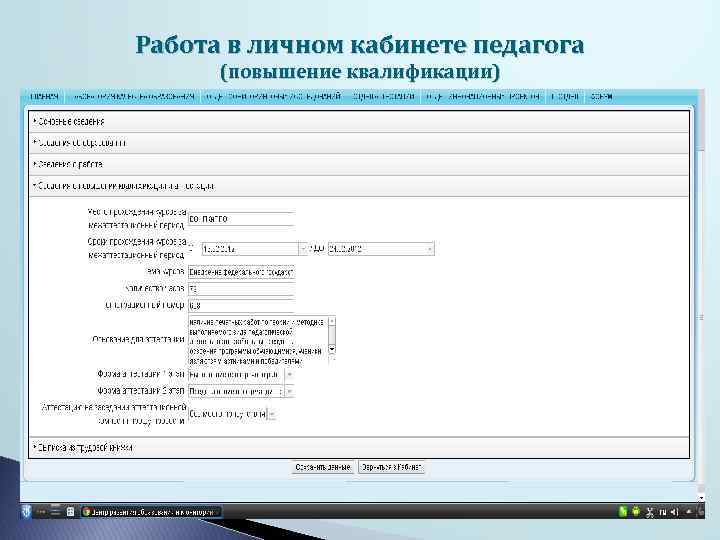Click the RU language indicator

click(x=662, y=512)
